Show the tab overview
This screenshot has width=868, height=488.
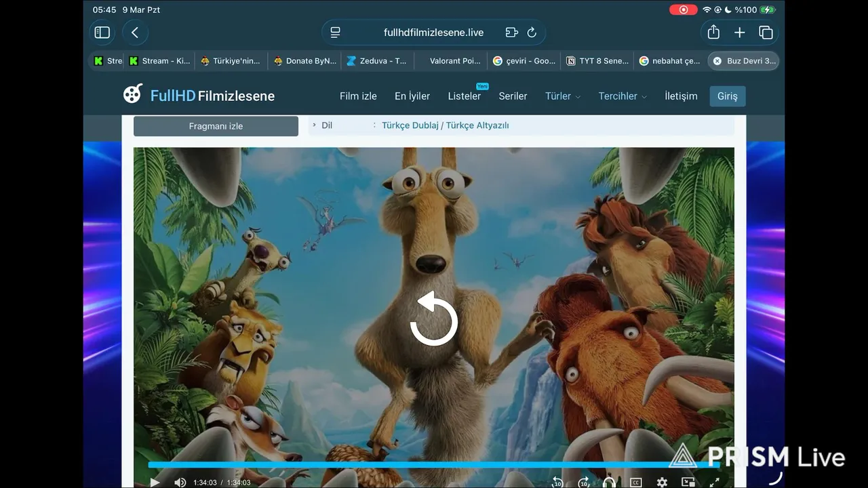point(766,33)
